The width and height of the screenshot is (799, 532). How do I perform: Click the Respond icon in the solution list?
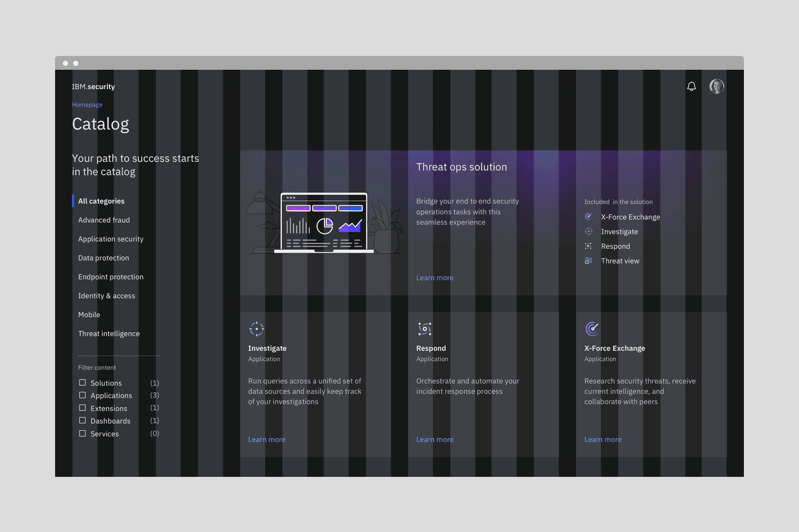[x=588, y=246]
